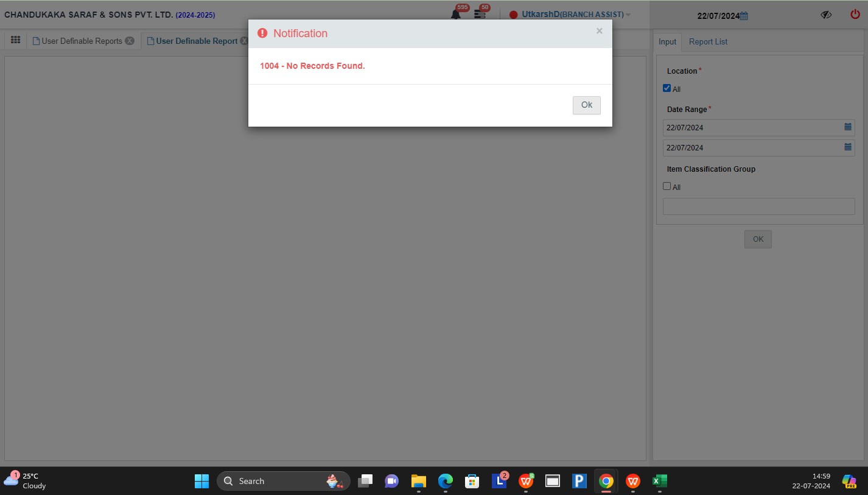The height and width of the screenshot is (495, 868).
Task: Open File Explorer from the taskbar
Action: [418, 481]
